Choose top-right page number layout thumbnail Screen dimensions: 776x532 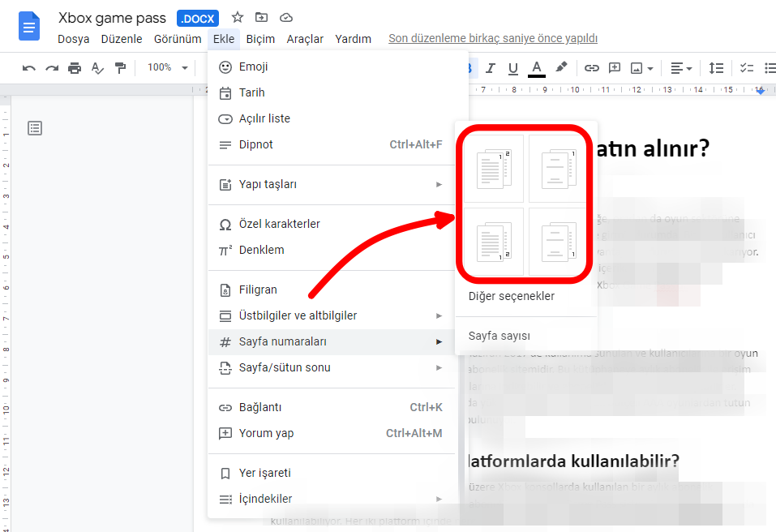557,168
